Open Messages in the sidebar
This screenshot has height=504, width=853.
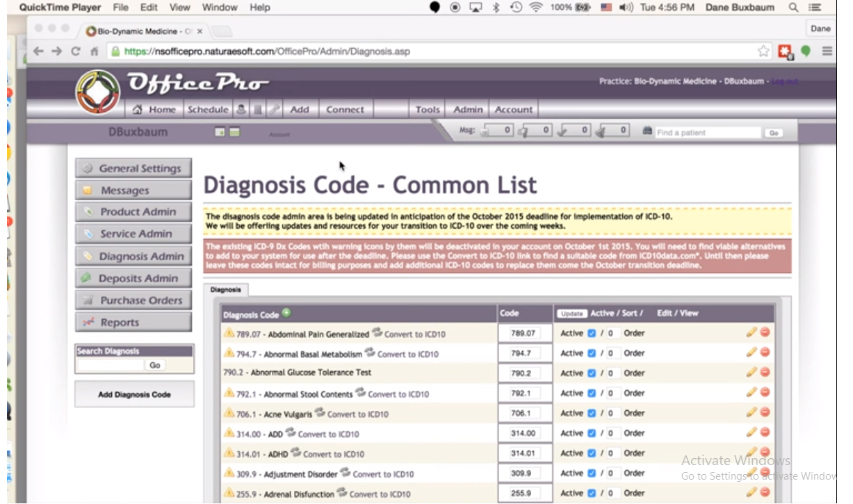coord(133,190)
